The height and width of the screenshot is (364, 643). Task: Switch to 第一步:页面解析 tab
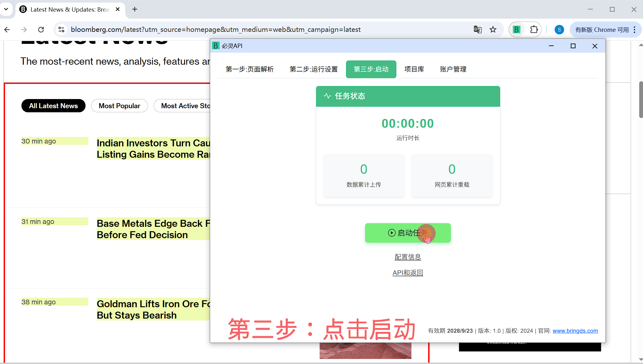click(250, 69)
